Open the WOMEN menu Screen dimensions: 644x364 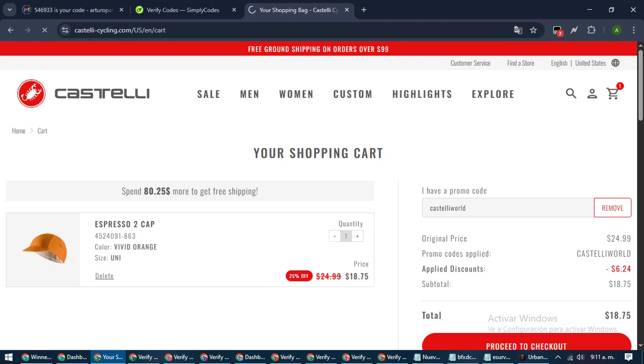click(296, 94)
